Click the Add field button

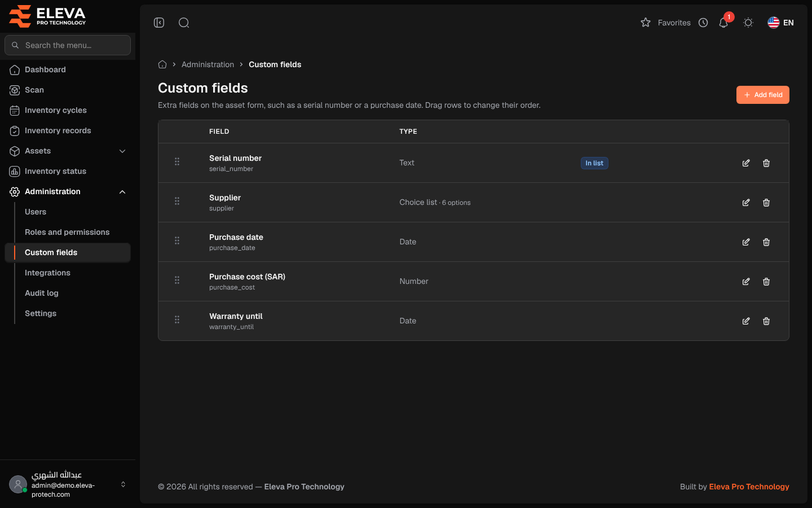(x=762, y=95)
